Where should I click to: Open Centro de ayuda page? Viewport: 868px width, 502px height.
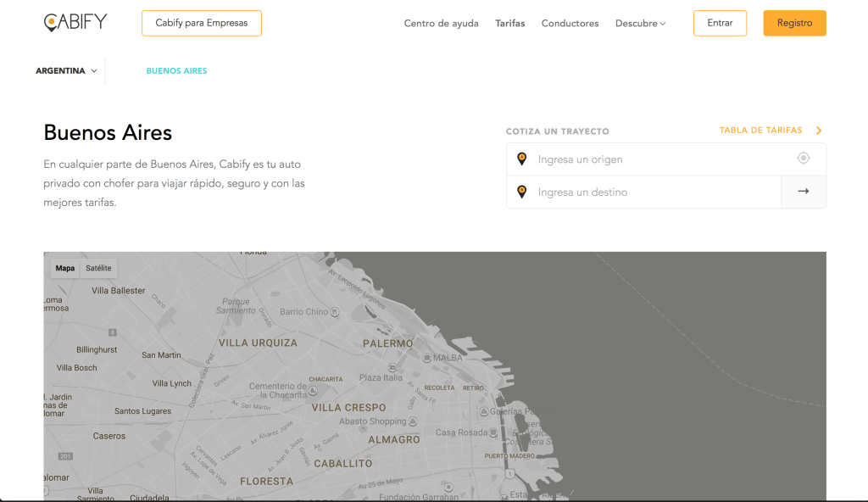tap(441, 24)
